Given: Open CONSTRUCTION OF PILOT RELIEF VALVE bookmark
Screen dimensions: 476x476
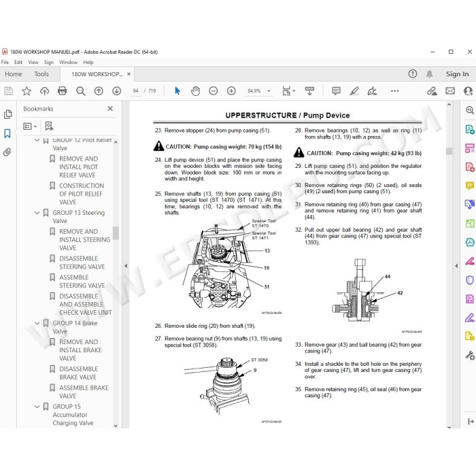Looking at the screenshot, I should point(82,194).
